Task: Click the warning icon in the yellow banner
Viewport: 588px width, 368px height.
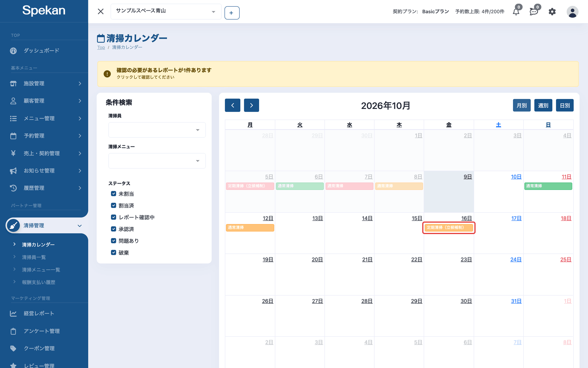Action: [x=107, y=74]
